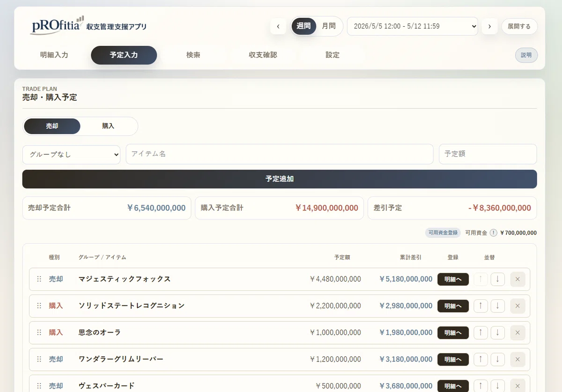The height and width of the screenshot is (392, 562).
Task: Open the 予定入力 tab
Action: 124,55
